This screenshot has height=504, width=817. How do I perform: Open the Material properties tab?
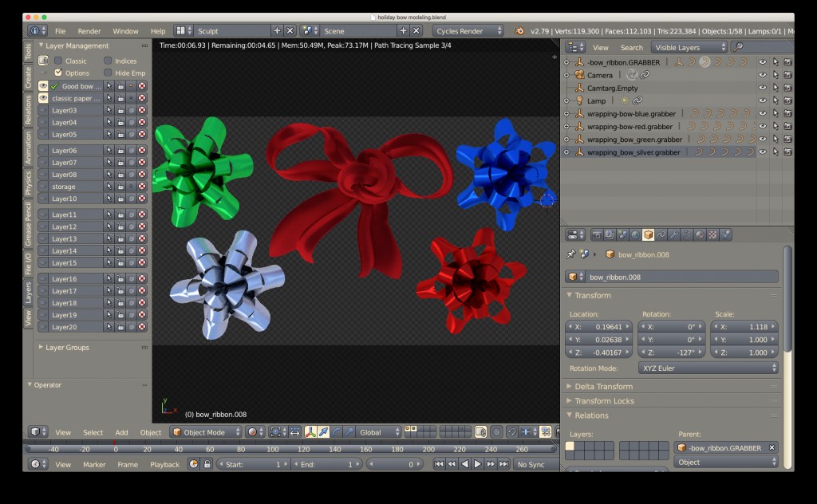700,234
